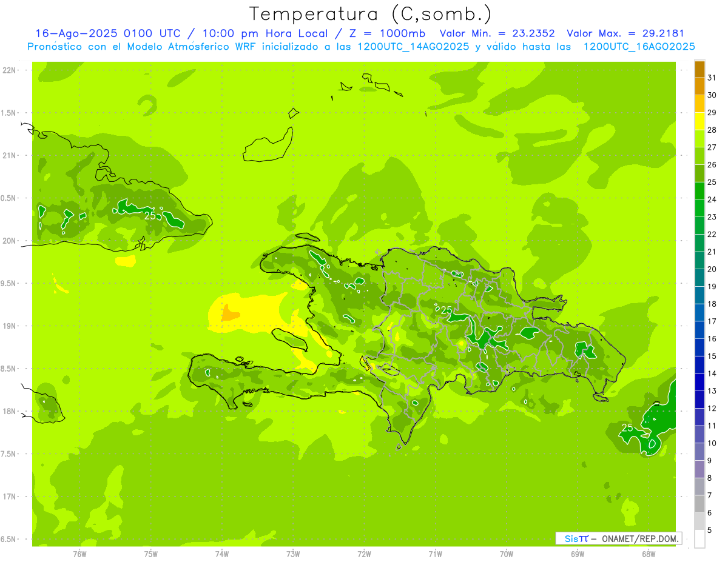Click the '29' label on the color bar
728x562 pixels.
coord(712,112)
